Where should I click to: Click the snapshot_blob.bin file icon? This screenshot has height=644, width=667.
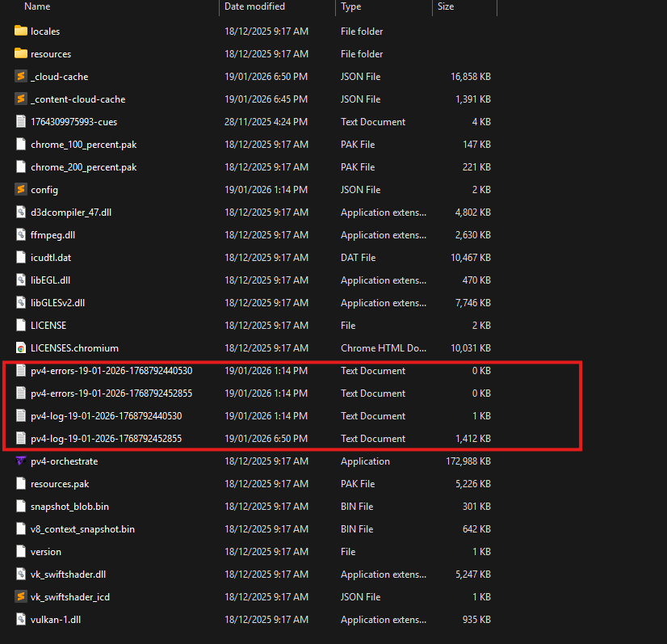[21, 506]
